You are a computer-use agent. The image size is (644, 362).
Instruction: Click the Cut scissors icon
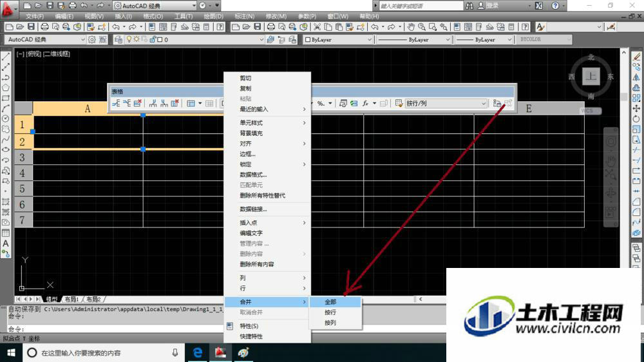coord(317,27)
